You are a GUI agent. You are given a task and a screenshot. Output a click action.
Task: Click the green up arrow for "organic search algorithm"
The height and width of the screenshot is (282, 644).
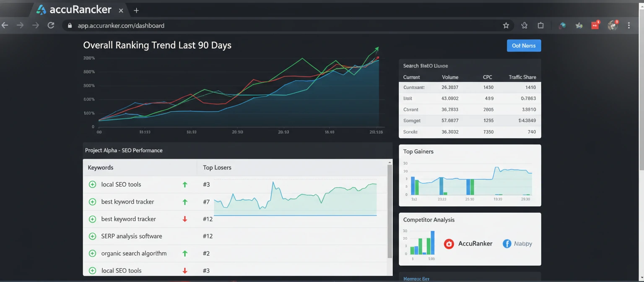185,253
